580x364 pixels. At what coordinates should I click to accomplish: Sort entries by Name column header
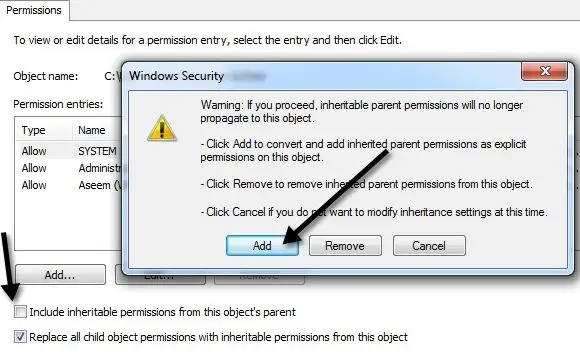point(97,130)
